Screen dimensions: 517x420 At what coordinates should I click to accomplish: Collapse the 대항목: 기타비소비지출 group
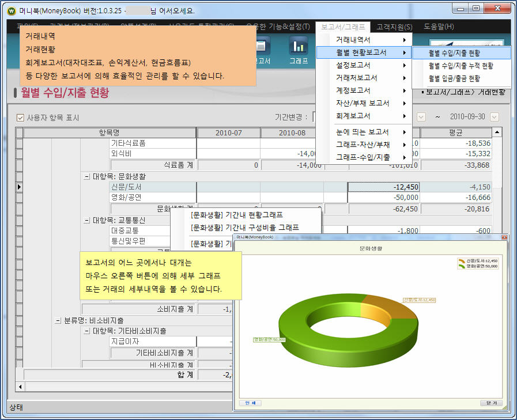click(x=87, y=331)
